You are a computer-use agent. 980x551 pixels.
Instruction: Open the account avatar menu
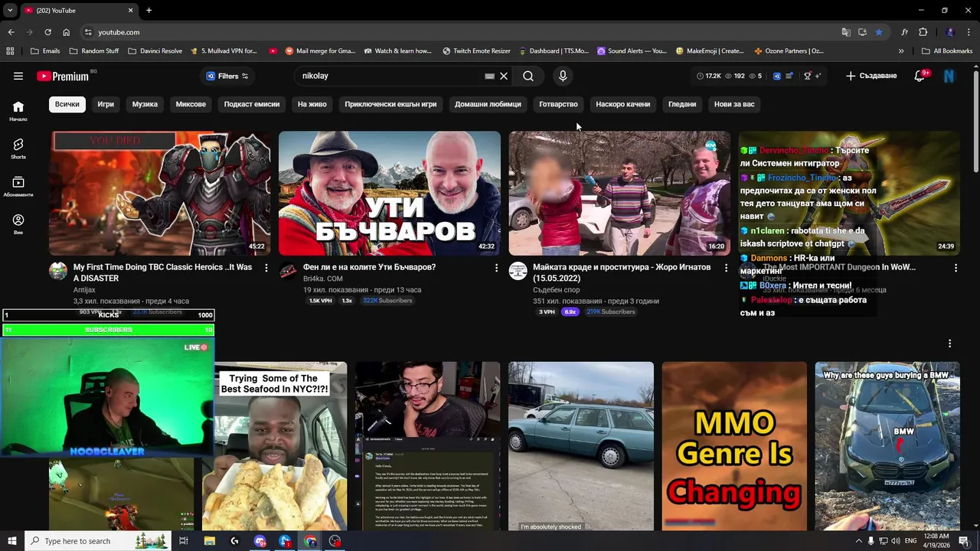click(949, 76)
